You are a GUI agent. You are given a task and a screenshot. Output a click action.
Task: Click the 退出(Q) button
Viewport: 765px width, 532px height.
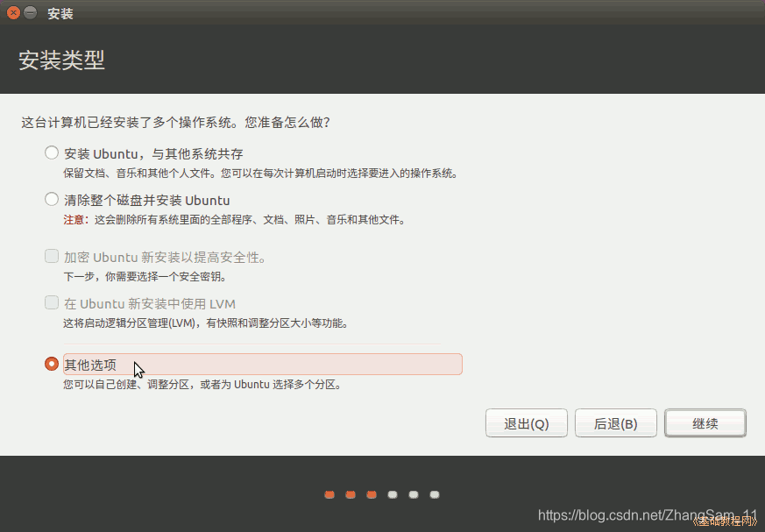[x=527, y=423]
